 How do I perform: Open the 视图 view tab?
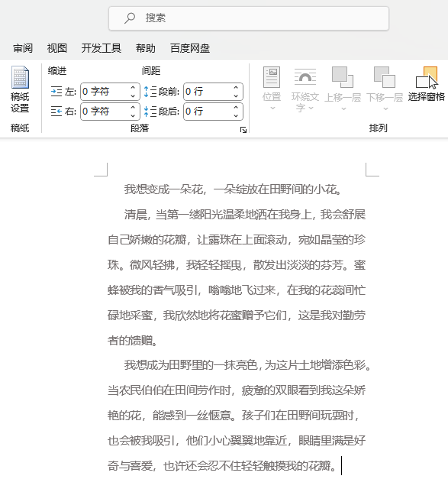pyautogui.click(x=57, y=48)
